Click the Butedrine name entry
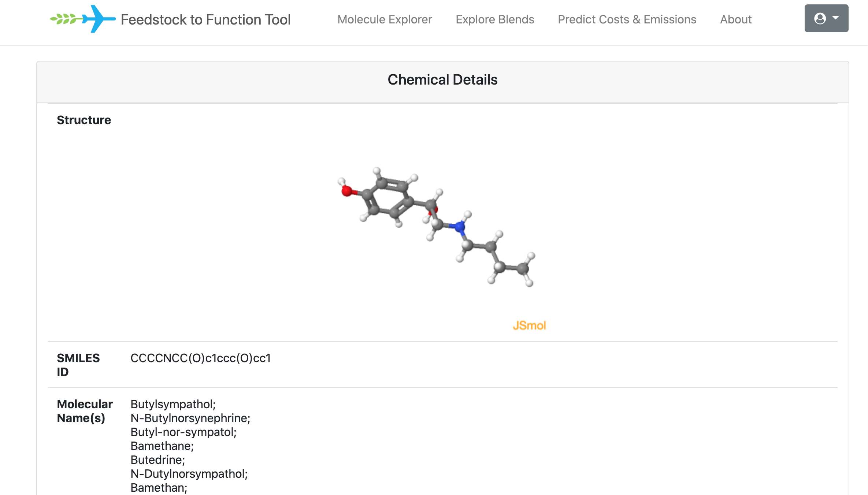The width and height of the screenshot is (868, 495). coord(157,460)
